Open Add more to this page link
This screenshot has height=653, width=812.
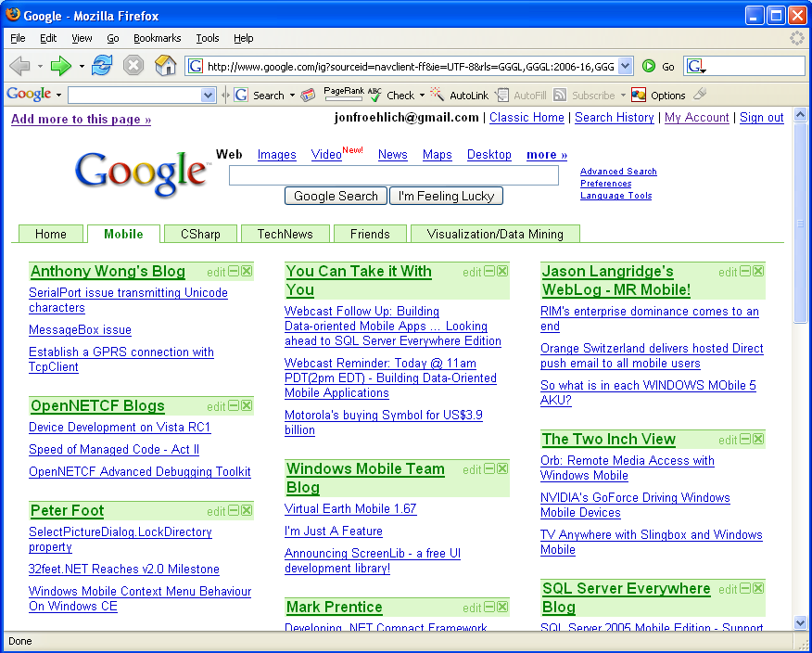coord(82,120)
